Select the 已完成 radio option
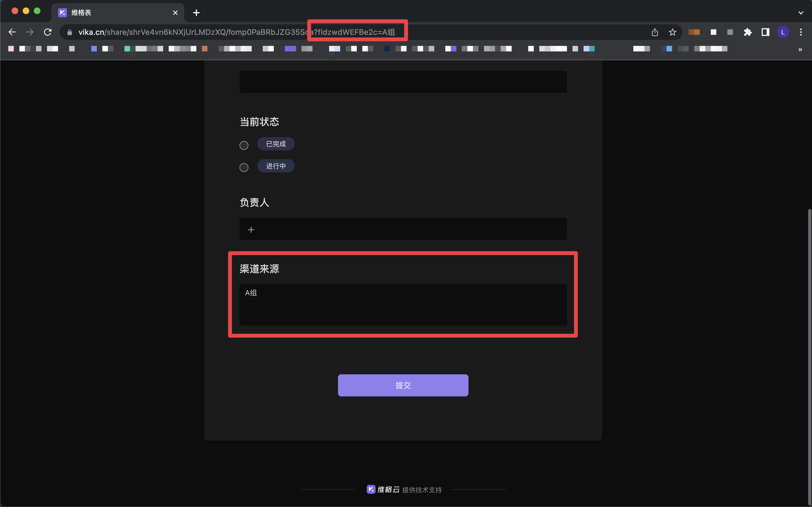 click(x=244, y=145)
